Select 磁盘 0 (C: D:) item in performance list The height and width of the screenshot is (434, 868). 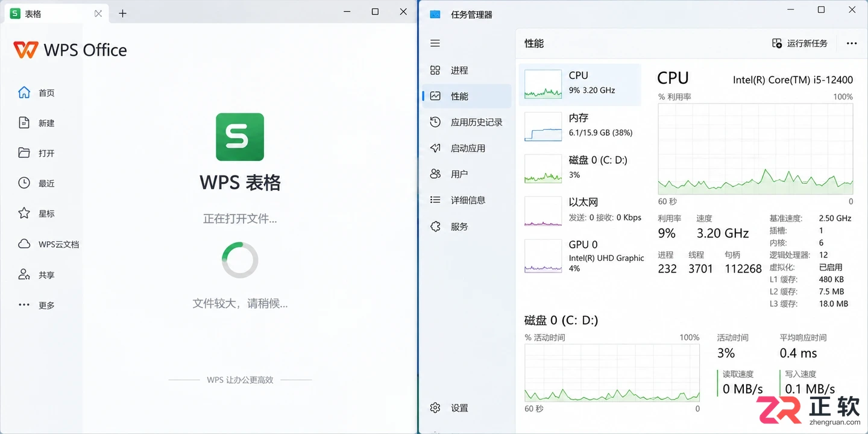[x=580, y=169]
